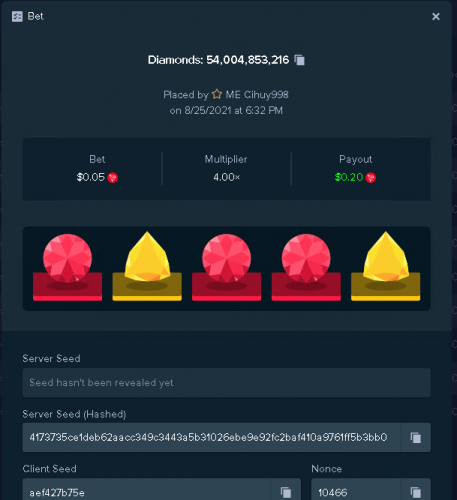The image size is (457, 500).
Task: Click the date text 8/25/2021 at 6:32 PM
Action: [x=233, y=110]
